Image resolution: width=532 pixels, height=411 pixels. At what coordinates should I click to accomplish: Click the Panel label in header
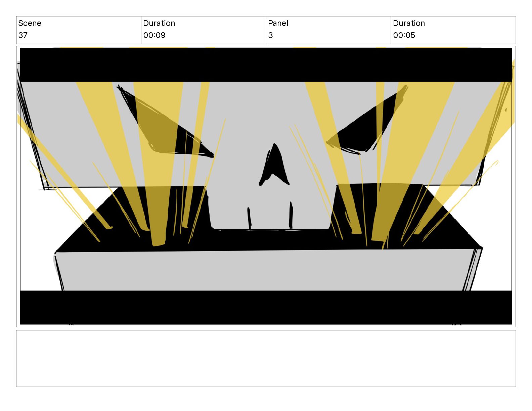click(x=278, y=23)
